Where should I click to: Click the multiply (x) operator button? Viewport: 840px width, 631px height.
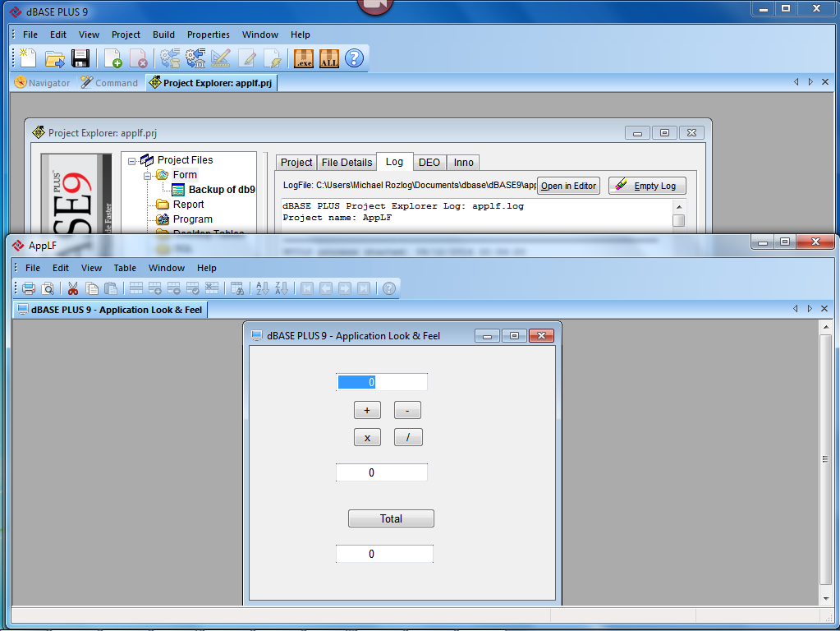[367, 437]
